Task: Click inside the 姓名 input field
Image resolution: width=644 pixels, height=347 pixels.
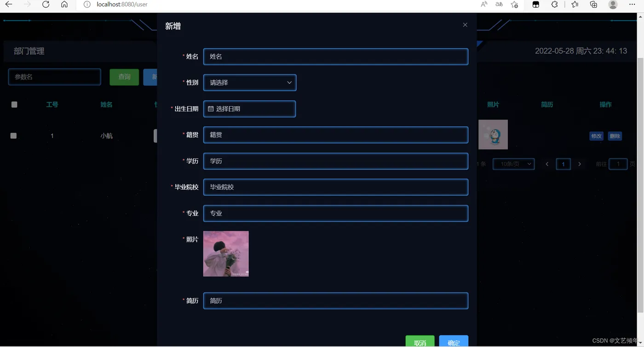Action: [336, 57]
